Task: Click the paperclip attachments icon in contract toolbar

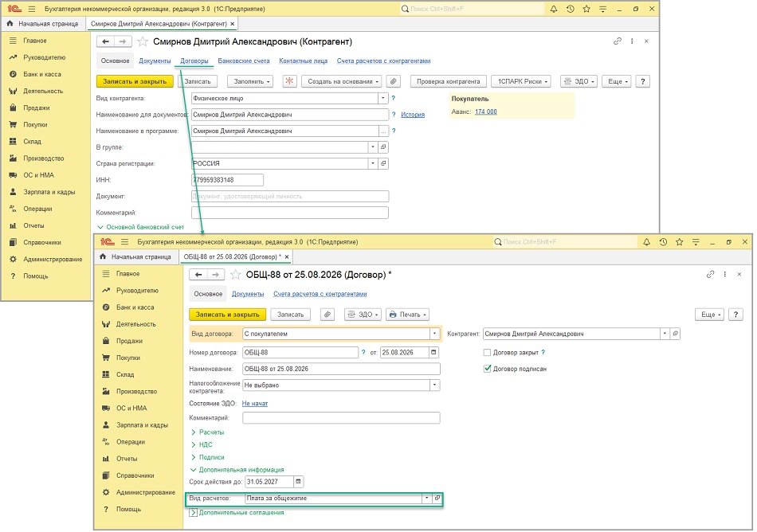Action: point(328,315)
